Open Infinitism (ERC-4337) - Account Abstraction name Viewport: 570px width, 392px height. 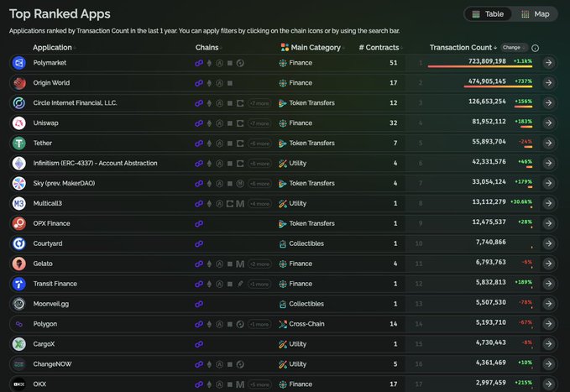(95, 164)
